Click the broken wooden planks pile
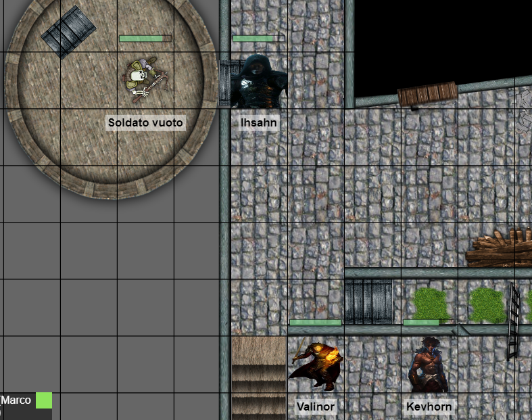Image resolution: width=532 pixels, height=420 pixels. [x=500, y=248]
